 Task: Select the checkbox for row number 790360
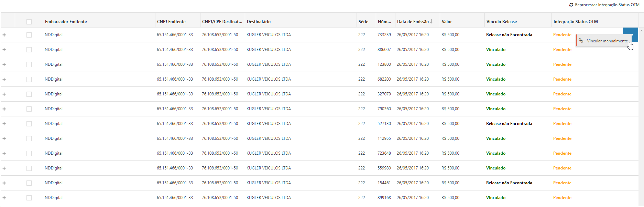(29, 109)
